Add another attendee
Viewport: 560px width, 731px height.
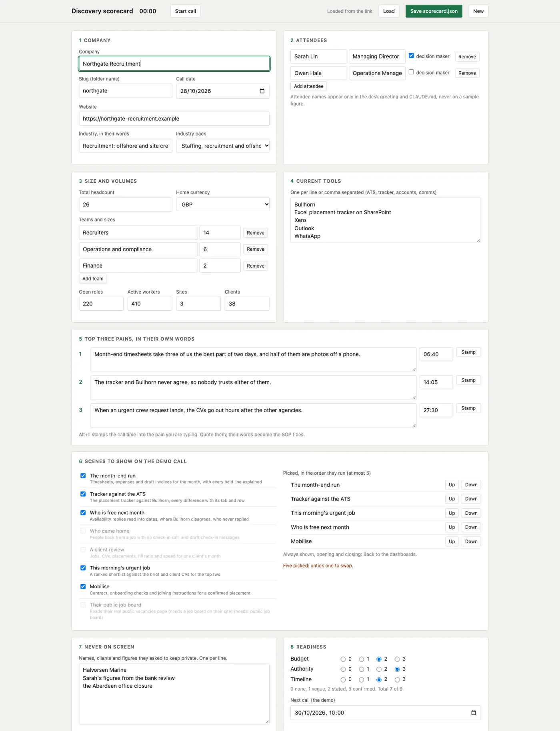309,86
